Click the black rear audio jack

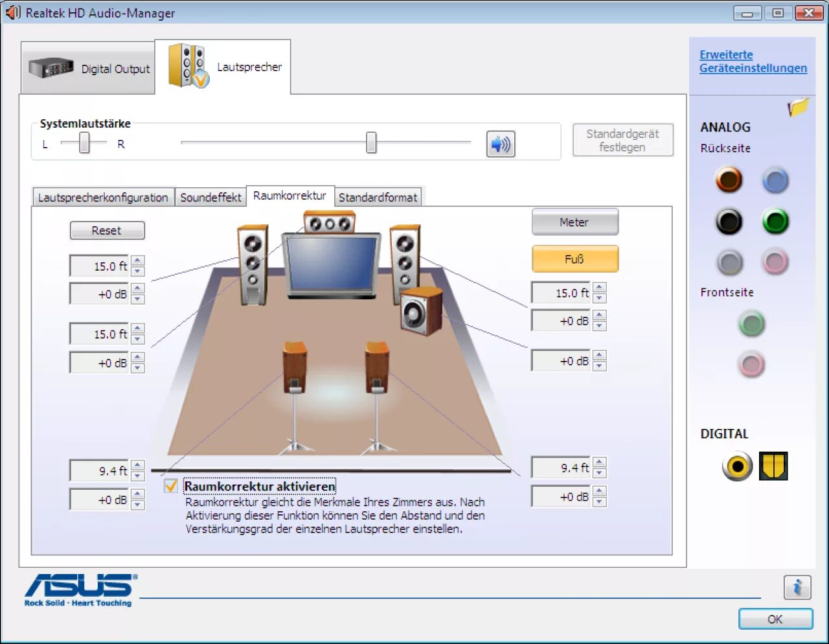pyautogui.click(x=729, y=222)
